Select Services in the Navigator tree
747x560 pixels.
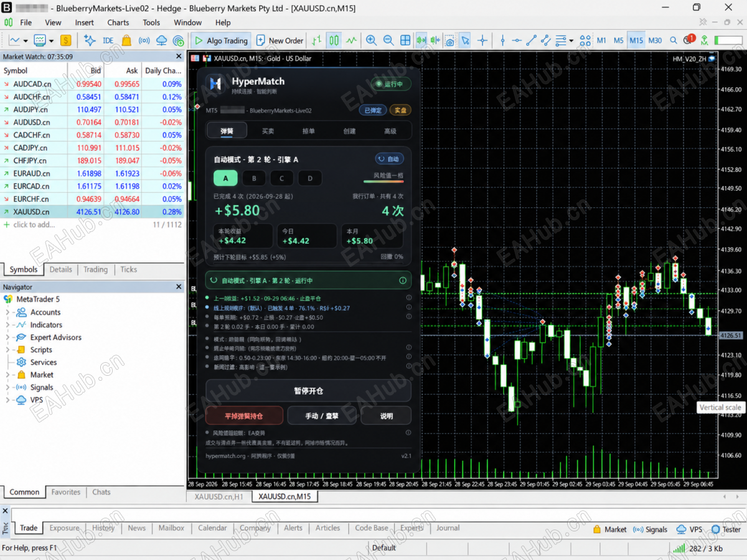point(43,362)
